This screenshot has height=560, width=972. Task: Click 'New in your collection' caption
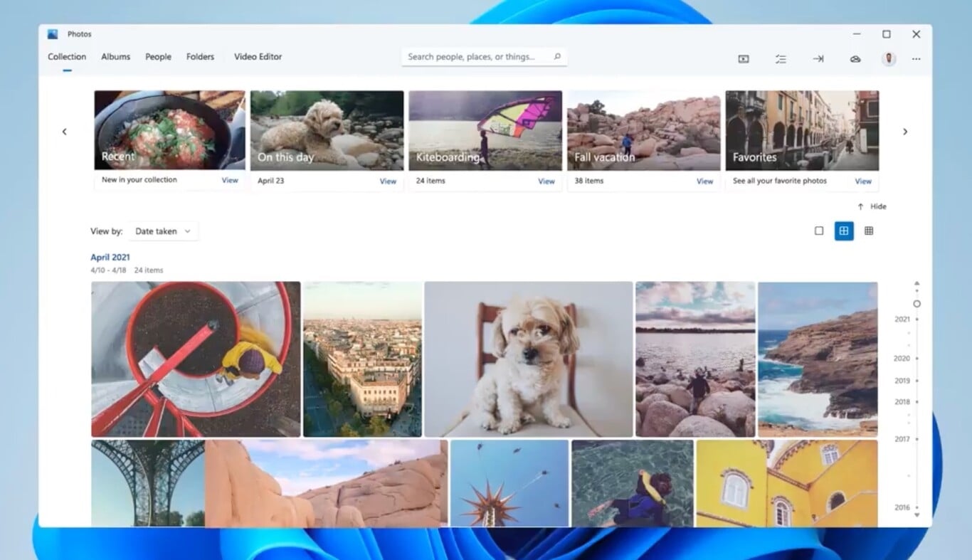pyautogui.click(x=139, y=180)
